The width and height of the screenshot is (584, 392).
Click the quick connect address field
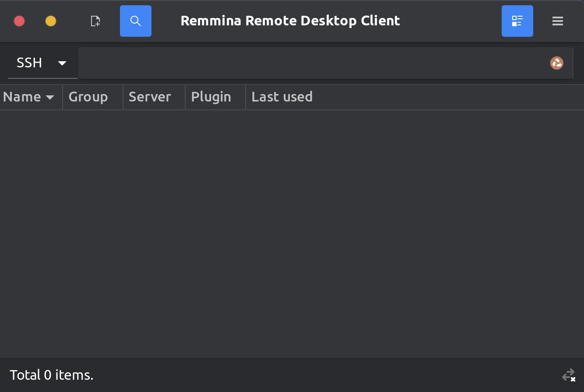[x=325, y=63]
